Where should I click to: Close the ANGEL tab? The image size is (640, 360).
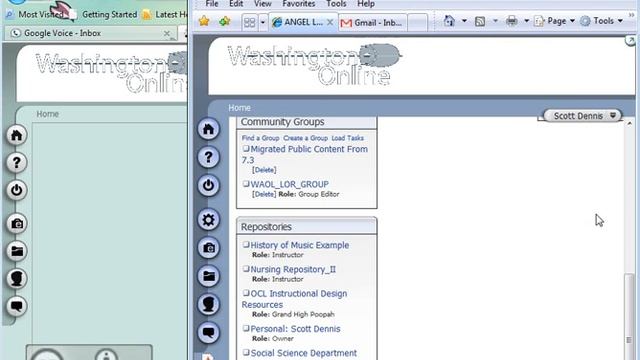coord(330,22)
